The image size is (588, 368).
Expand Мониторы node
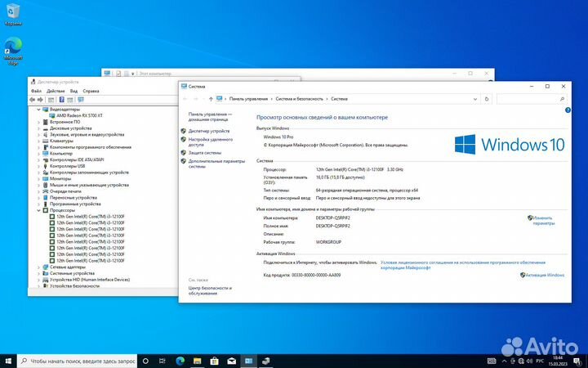(38, 179)
